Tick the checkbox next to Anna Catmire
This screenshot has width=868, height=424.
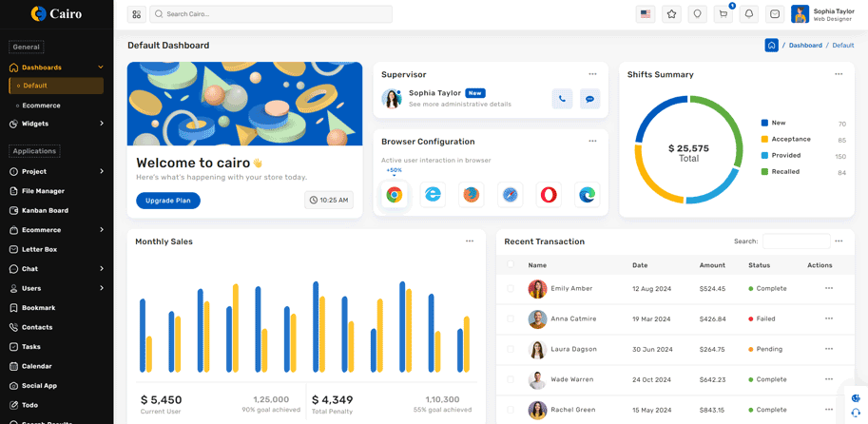click(x=511, y=318)
